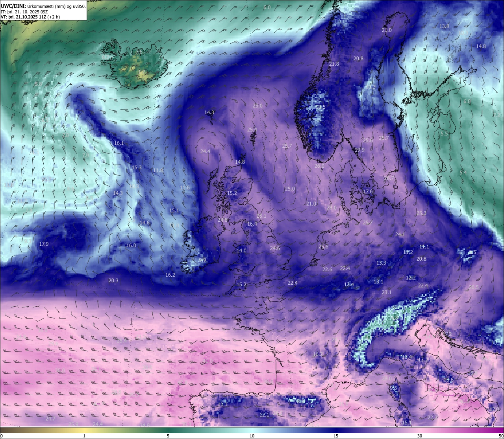Click the 9.9 value over Ireland
504x439 pixels.
point(202,260)
